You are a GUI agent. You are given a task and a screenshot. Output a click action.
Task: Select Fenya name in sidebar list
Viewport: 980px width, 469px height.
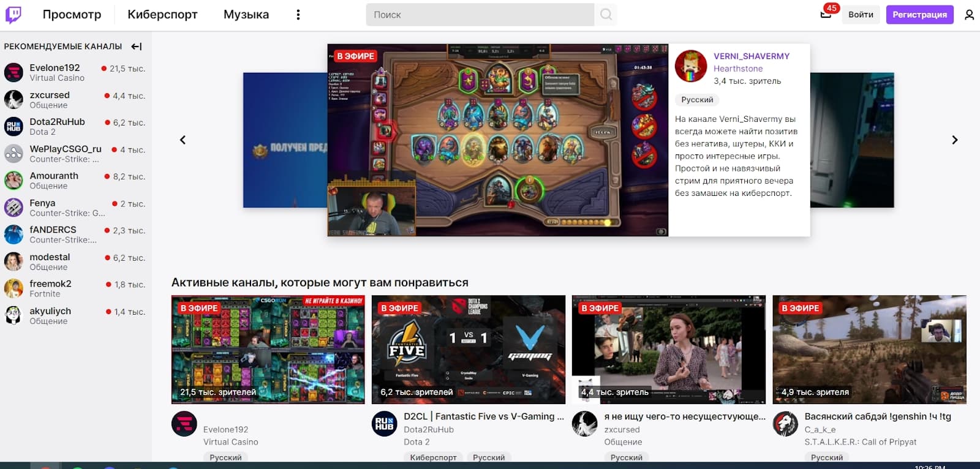[x=42, y=203]
